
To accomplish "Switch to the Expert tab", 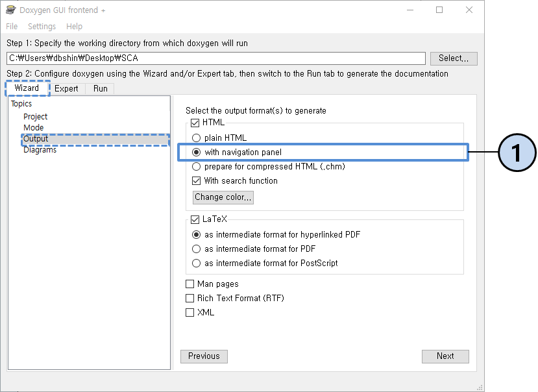I will (66, 88).
